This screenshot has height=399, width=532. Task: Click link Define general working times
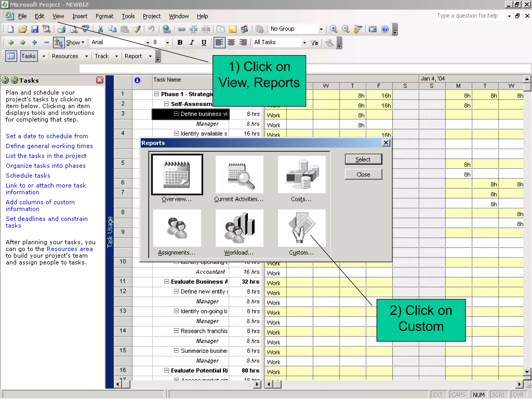(x=49, y=146)
